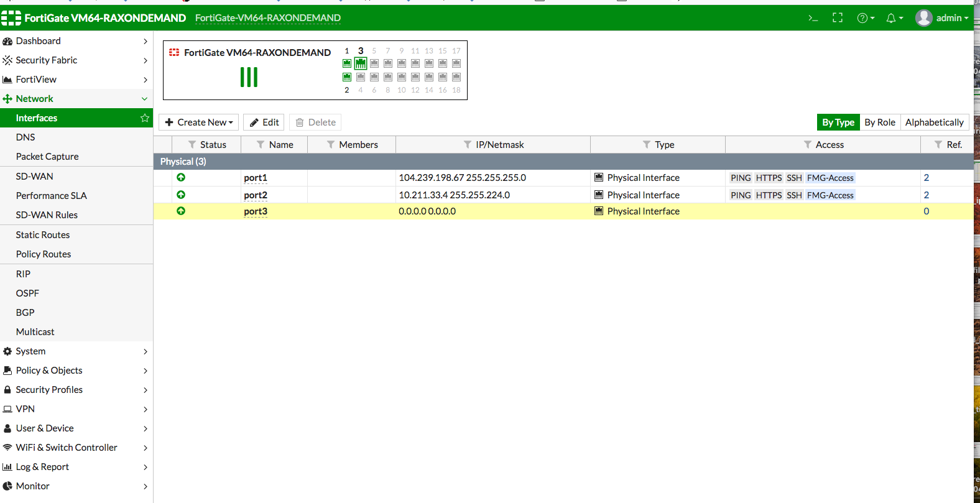Screen dimensions: 980x503
Task: Click the Monitor pie icon
Action: tap(7, 486)
